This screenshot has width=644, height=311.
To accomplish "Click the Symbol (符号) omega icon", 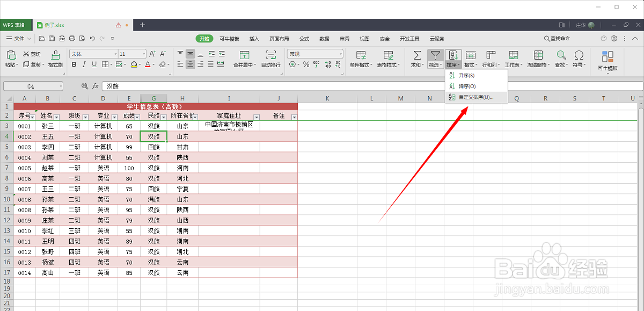I will 579,55.
